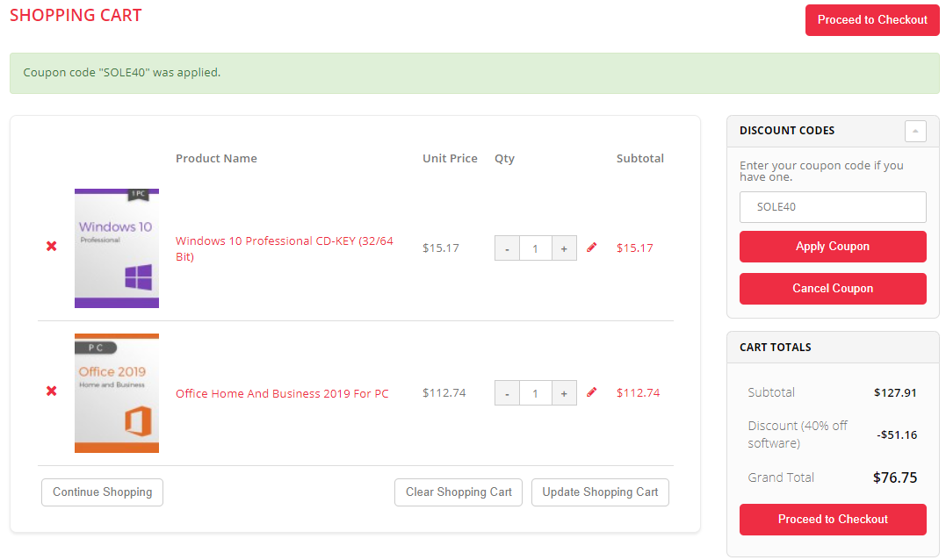Click the Continue Shopping button
The width and height of the screenshot is (946, 560).
[102, 492]
